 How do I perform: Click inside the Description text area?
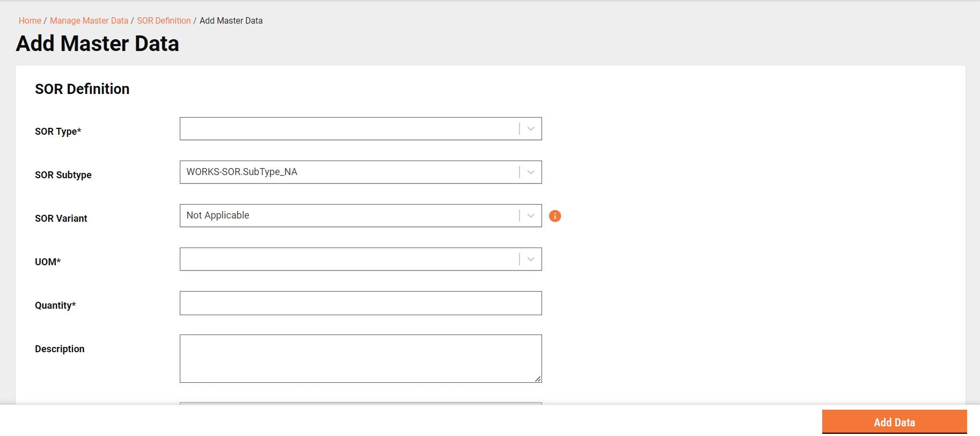click(360, 358)
